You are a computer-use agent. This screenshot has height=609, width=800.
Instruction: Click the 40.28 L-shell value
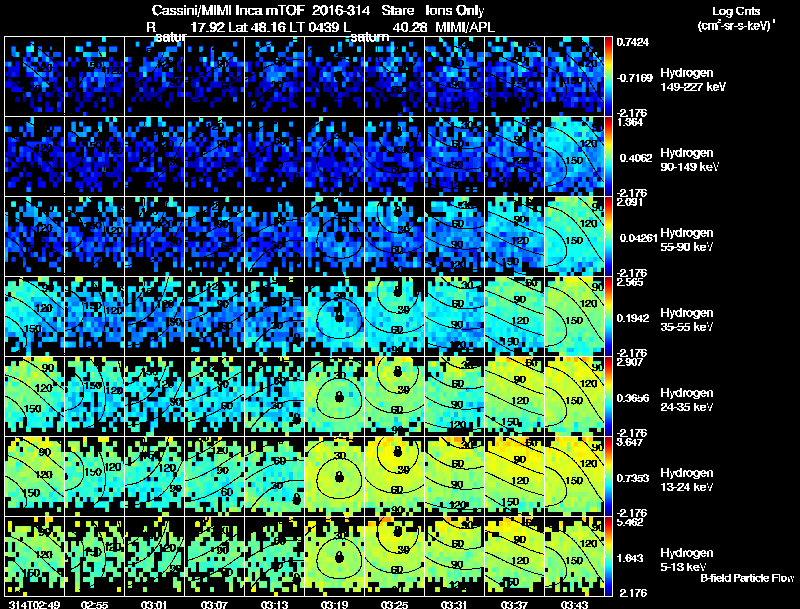click(411, 27)
